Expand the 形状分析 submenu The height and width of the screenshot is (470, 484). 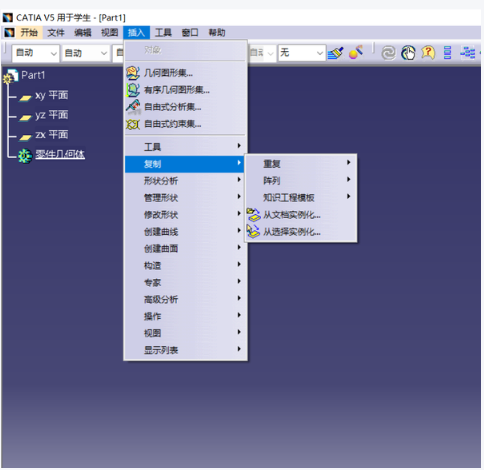[x=185, y=181]
